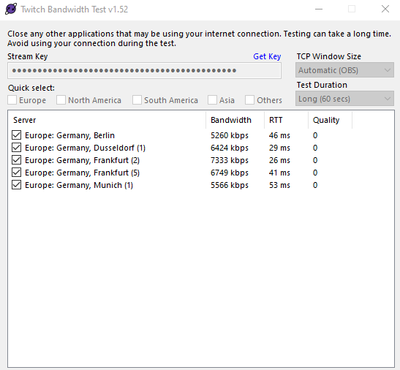Toggle the South America quick select checkbox
This screenshot has height=370, width=400.
point(137,100)
